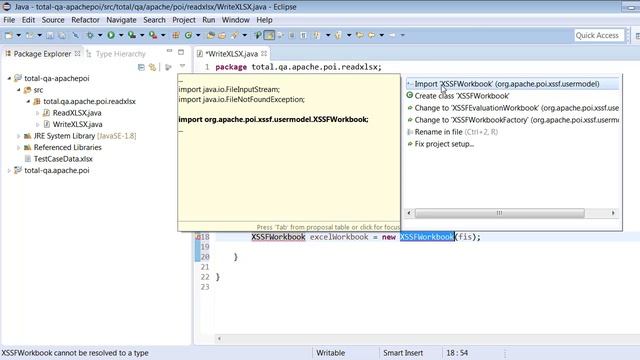The width and height of the screenshot is (640, 360).
Task: Expand JRE System Library
Action: [x=18, y=136]
